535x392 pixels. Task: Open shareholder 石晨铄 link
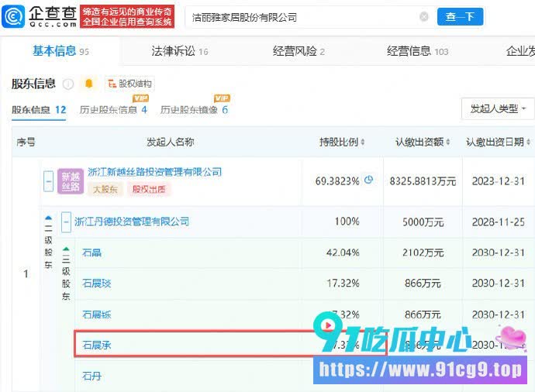[97, 315]
